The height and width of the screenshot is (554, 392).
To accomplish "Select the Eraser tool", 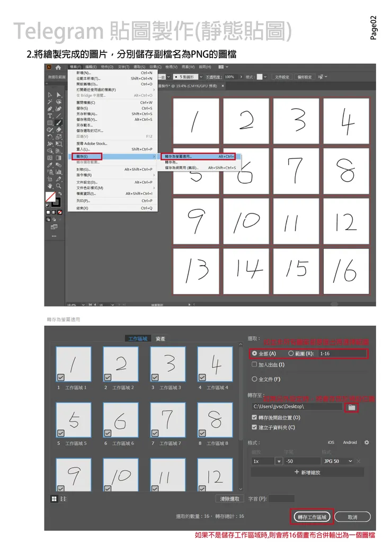I will pos(58,130).
